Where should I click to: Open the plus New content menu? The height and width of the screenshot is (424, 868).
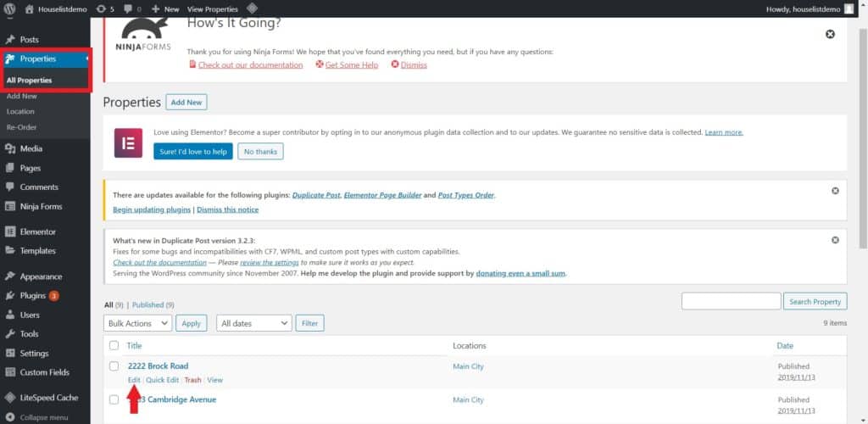point(165,8)
